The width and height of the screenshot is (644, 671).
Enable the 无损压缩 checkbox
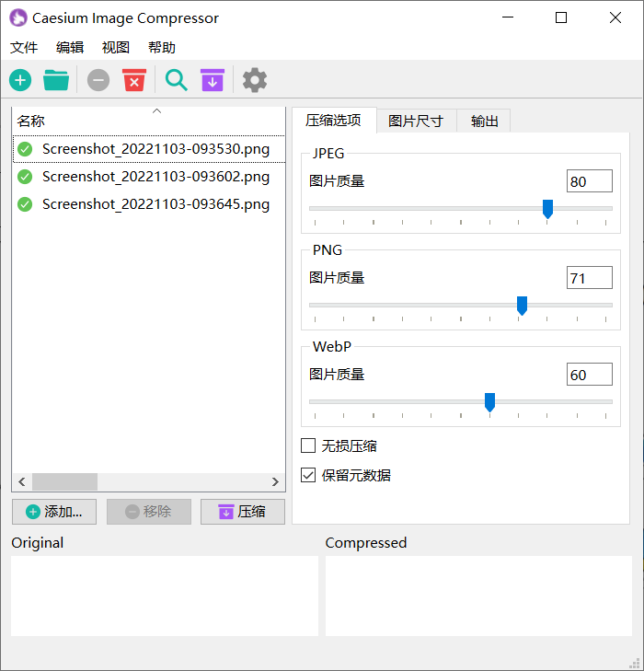[309, 446]
